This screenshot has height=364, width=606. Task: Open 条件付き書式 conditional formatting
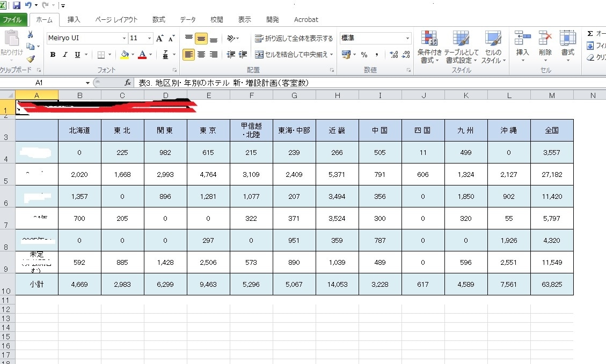coord(429,47)
